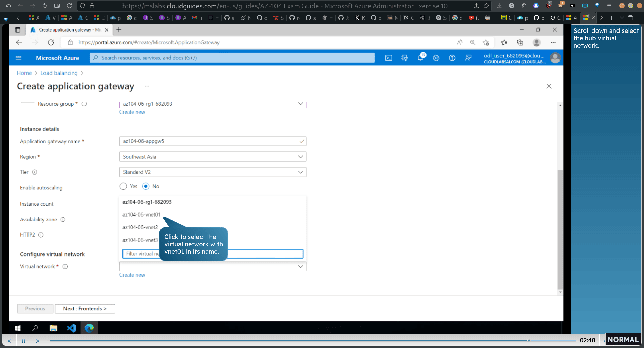Screen dimensions: 644x348
Task: Open the Edge read aloud icon
Action: coord(459,42)
